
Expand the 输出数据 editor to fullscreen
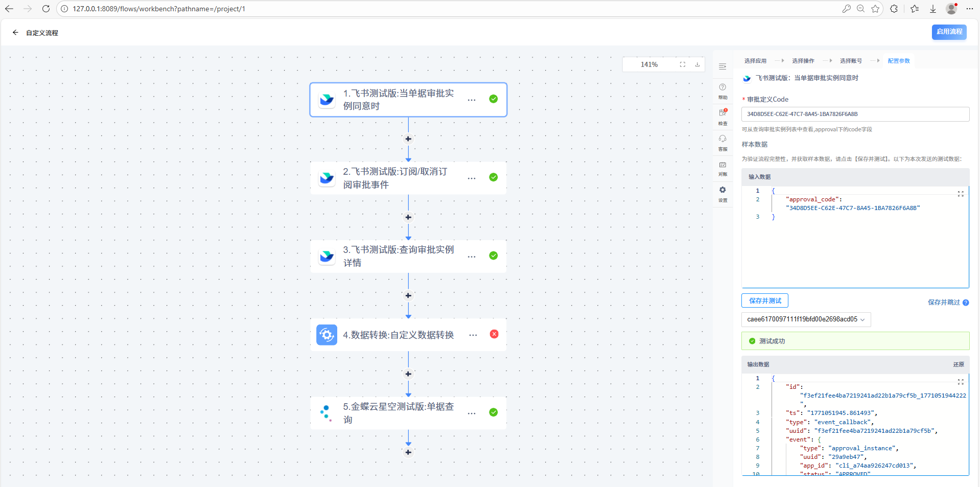tap(960, 382)
